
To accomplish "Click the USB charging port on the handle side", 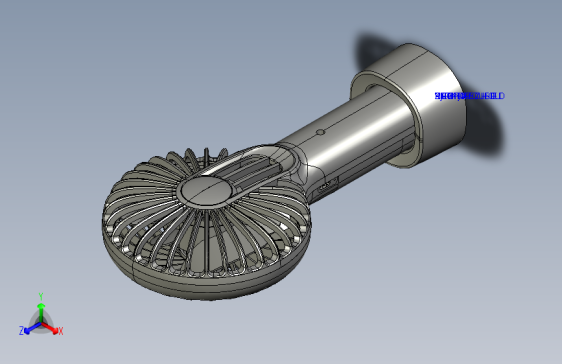I will [326, 186].
